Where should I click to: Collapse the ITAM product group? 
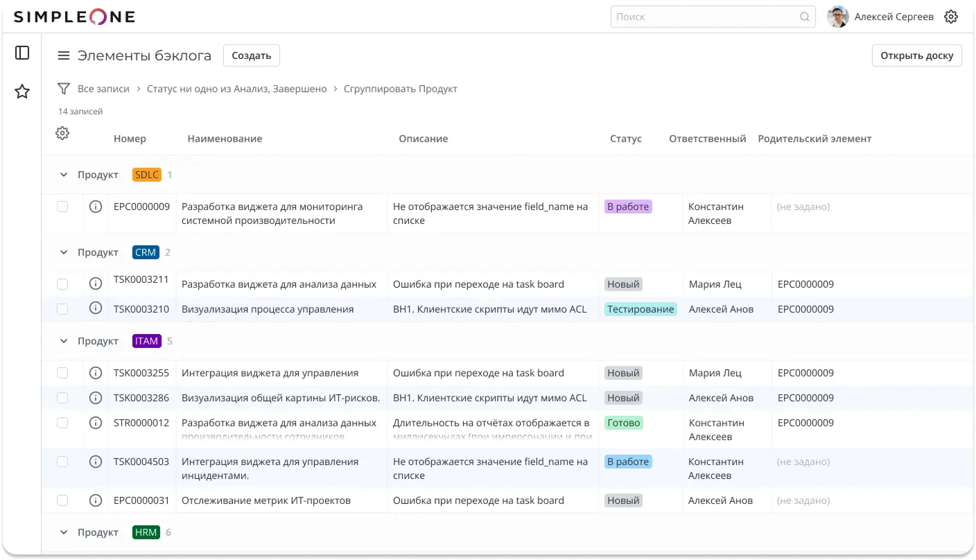click(64, 342)
